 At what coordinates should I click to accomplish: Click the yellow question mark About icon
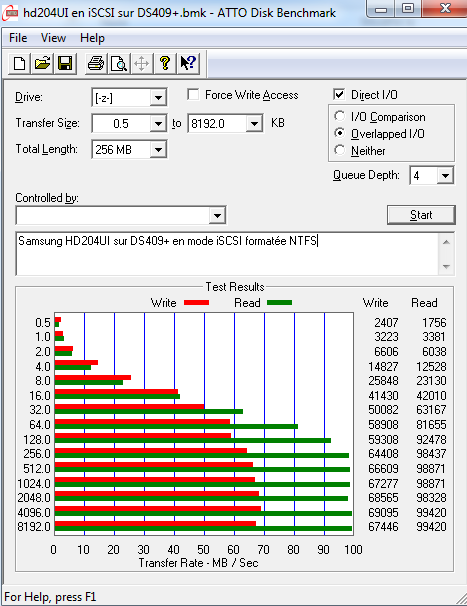click(x=165, y=63)
